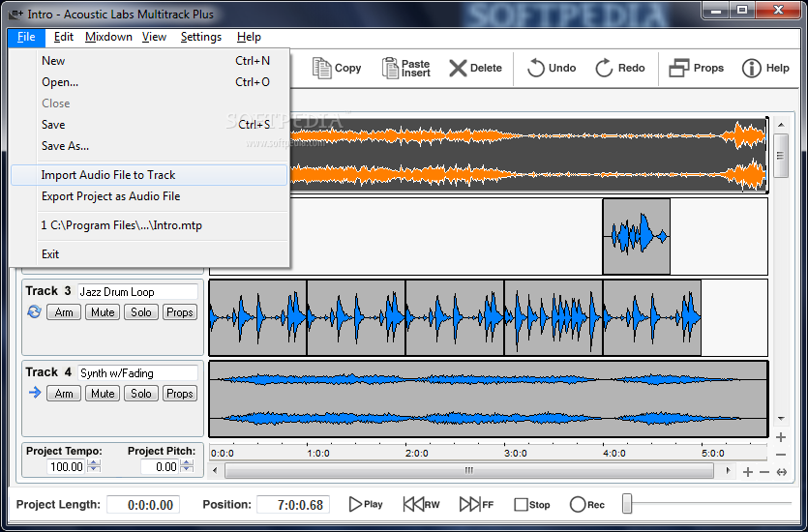Select Export Project as Audio File
The width and height of the screenshot is (808, 532).
coord(149,196)
